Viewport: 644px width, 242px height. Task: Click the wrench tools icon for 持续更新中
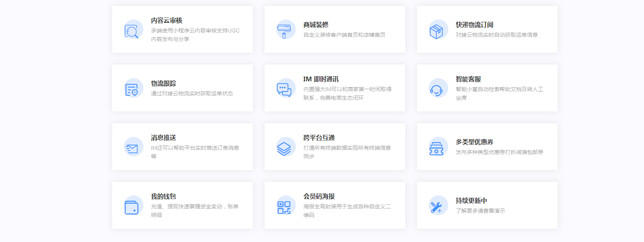[x=436, y=206]
